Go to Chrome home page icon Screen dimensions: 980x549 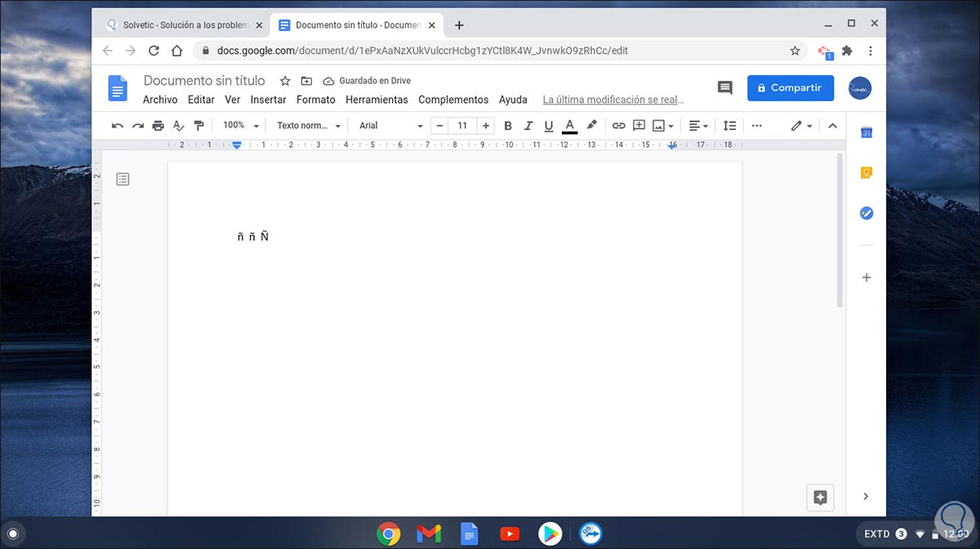point(176,51)
